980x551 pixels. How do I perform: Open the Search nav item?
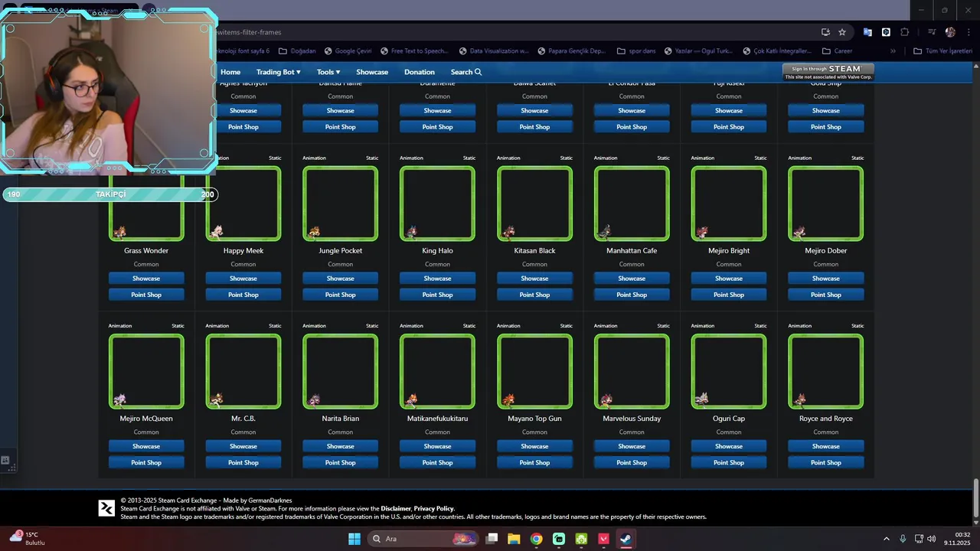[466, 72]
